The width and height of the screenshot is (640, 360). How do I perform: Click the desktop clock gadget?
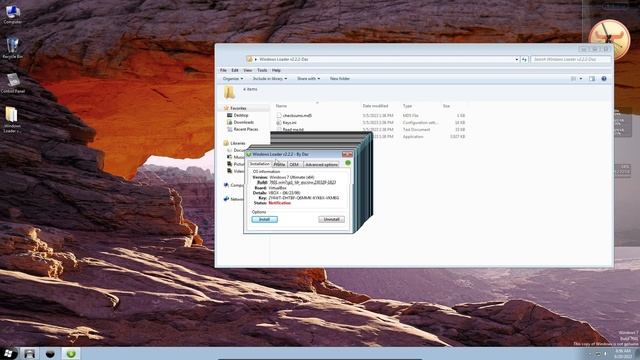609,39
